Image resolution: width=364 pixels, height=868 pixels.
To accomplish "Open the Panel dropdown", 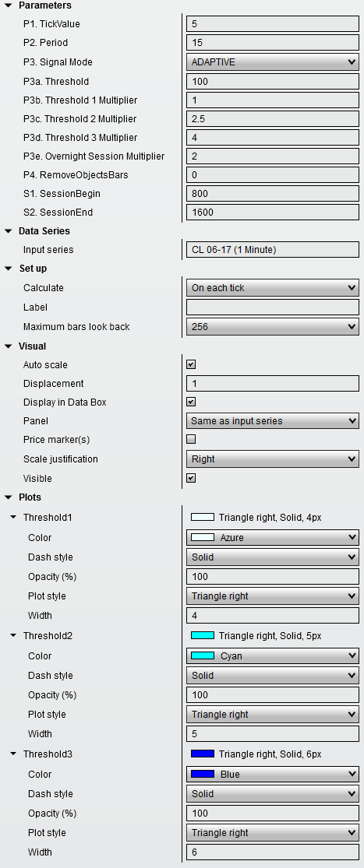I will click(273, 420).
